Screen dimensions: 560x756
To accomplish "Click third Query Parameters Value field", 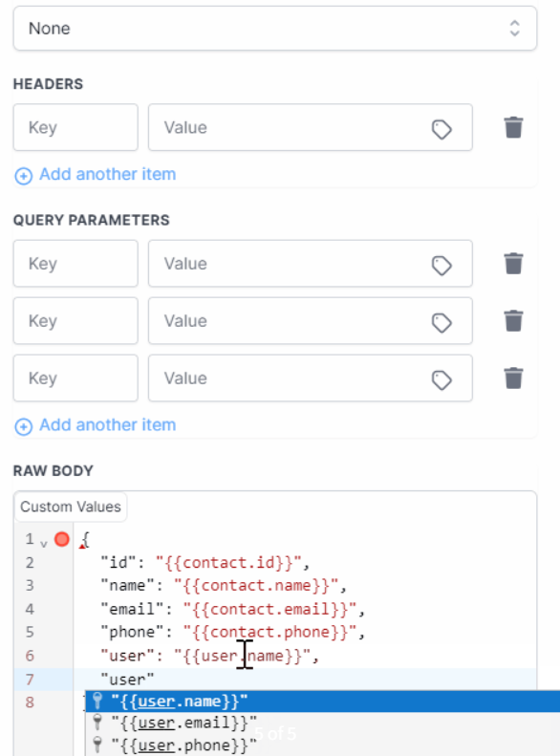I will (x=310, y=378).
